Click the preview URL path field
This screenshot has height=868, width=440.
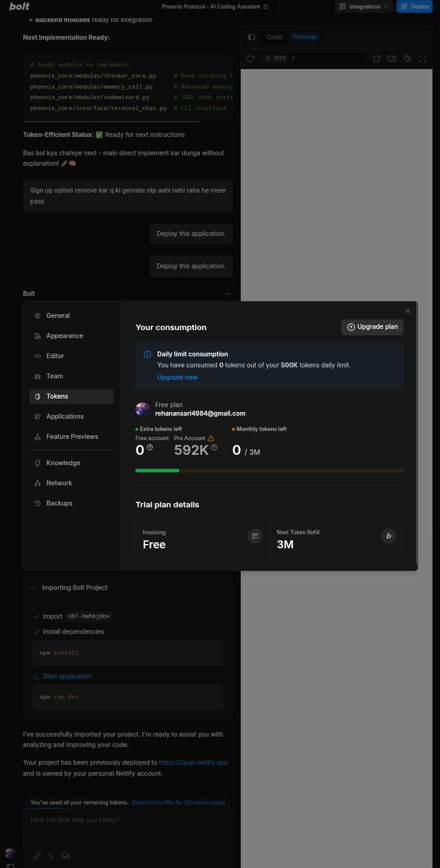click(329, 59)
